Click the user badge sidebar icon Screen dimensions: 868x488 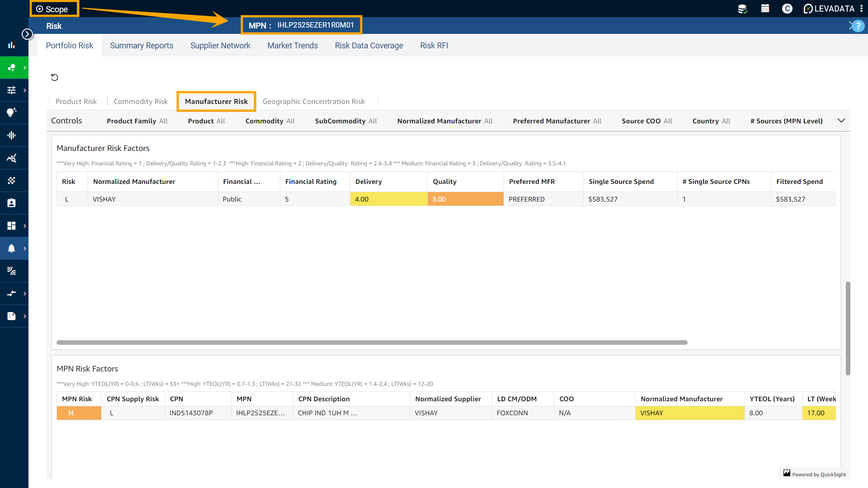tap(12, 203)
